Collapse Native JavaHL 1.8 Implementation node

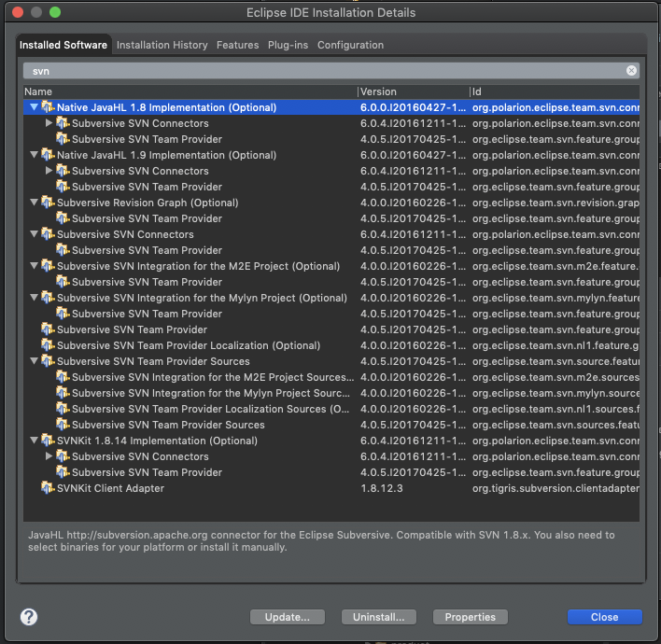click(x=35, y=107)
